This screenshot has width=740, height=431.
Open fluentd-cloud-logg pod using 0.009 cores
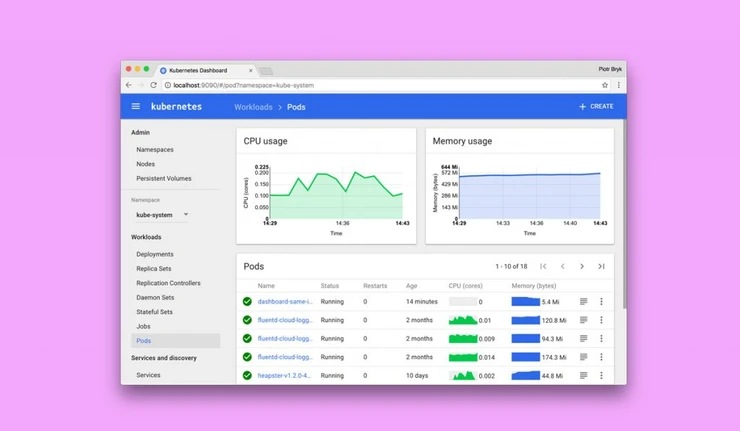(x=285, y=338)
